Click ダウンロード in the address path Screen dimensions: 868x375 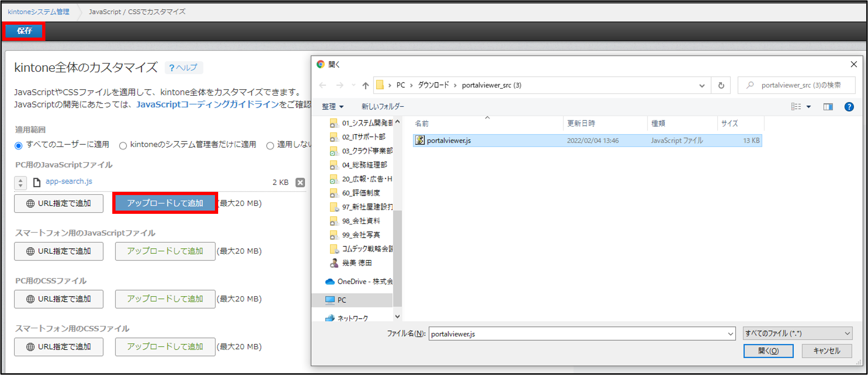coord(433,85)
